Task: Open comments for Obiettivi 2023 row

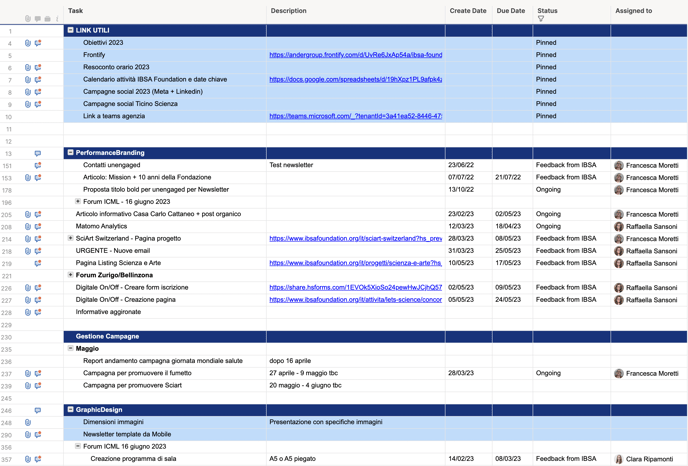Action: [38, 43]
